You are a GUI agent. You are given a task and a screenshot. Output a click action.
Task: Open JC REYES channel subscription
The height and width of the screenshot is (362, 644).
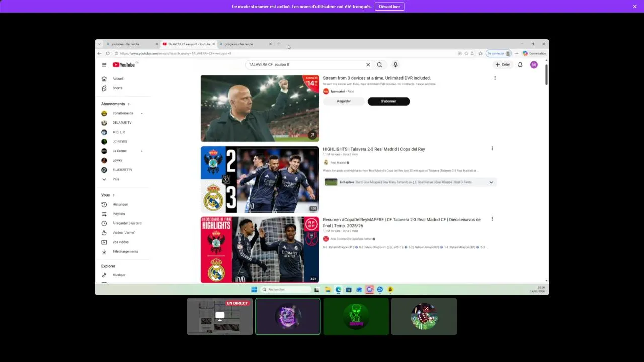pyautogui.click(x=120, y=142)
